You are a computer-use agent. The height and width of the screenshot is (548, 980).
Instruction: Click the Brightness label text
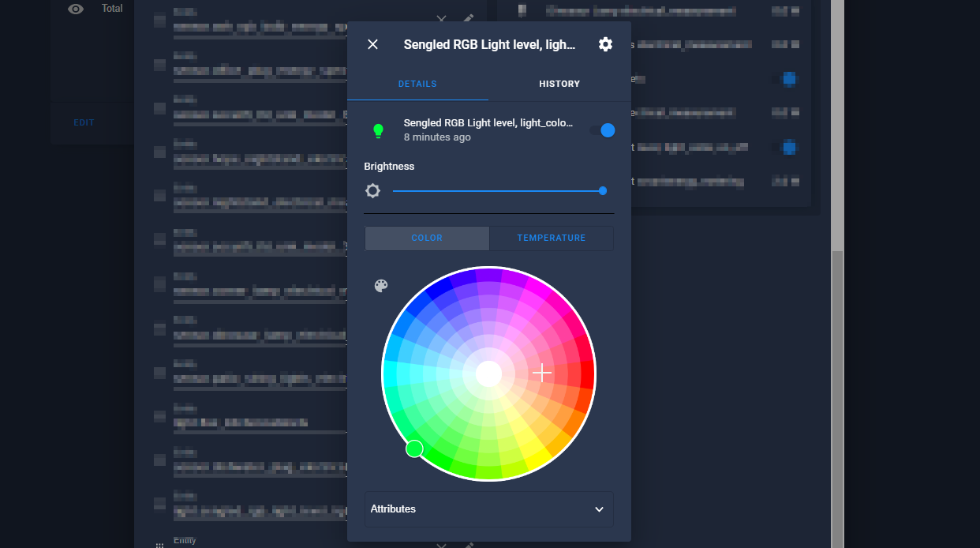click(389, 167)
